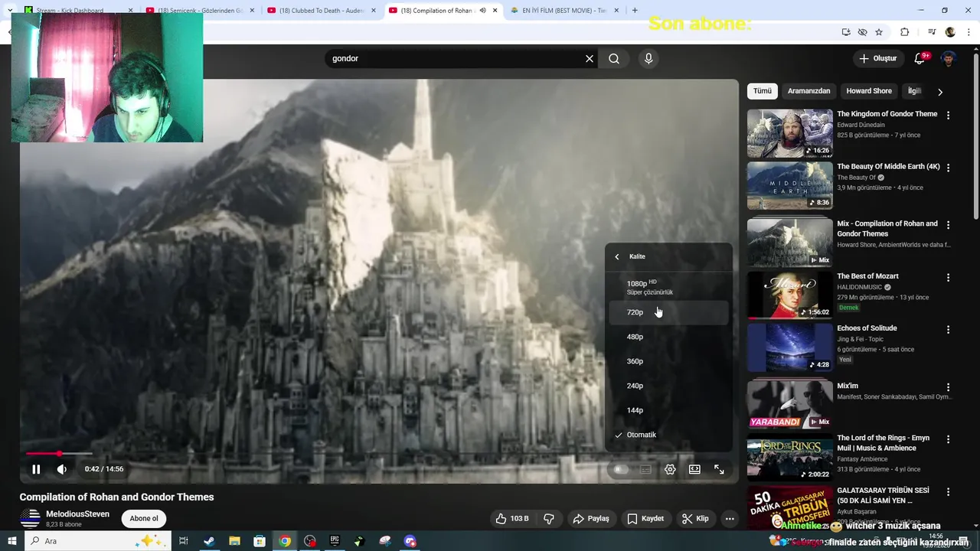980x551 pixels.
Task: Clear the search box text
Action: click(590, 58)
